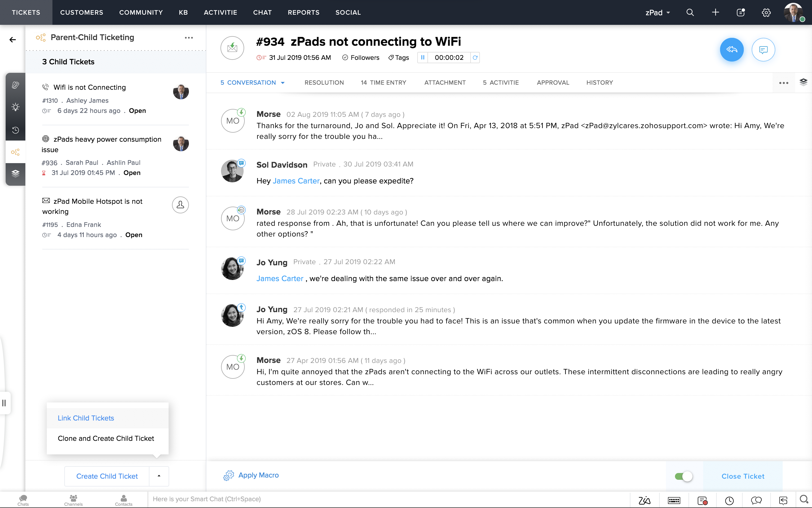Pause the ticket timer

423,58
